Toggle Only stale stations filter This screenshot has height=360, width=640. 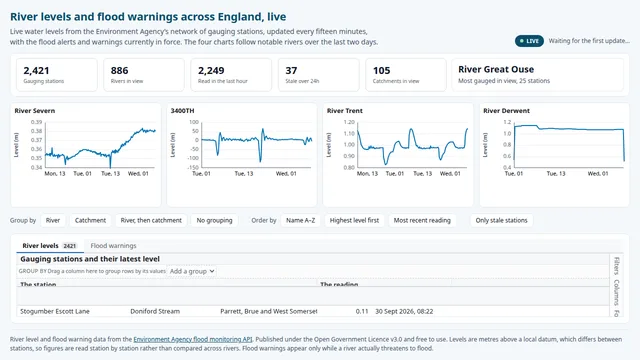[x=501, y=220]
